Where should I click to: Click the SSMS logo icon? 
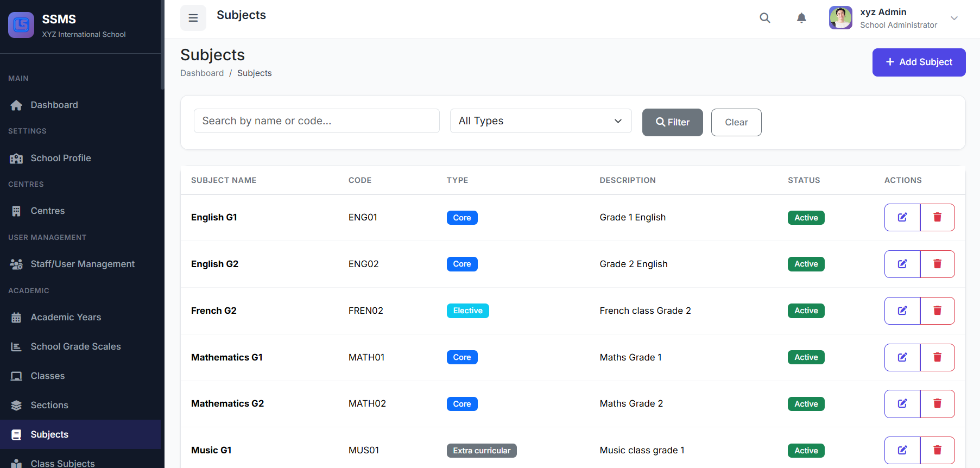click(x=21, y=25)
